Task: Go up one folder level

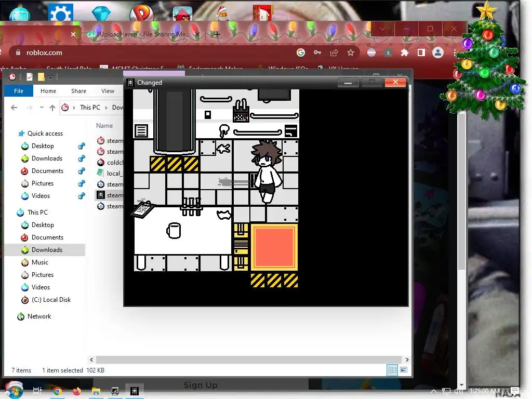Action: click(52, 108)
